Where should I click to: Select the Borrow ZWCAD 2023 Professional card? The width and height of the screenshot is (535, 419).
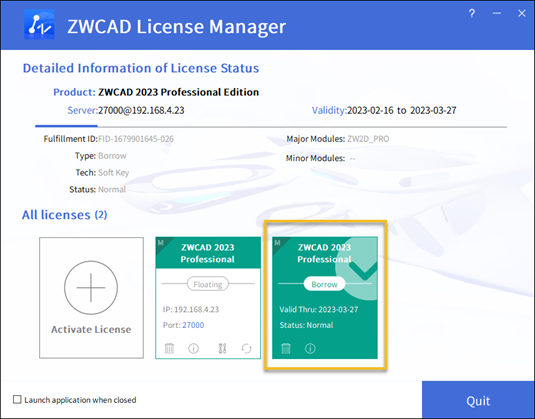[325, 298]
